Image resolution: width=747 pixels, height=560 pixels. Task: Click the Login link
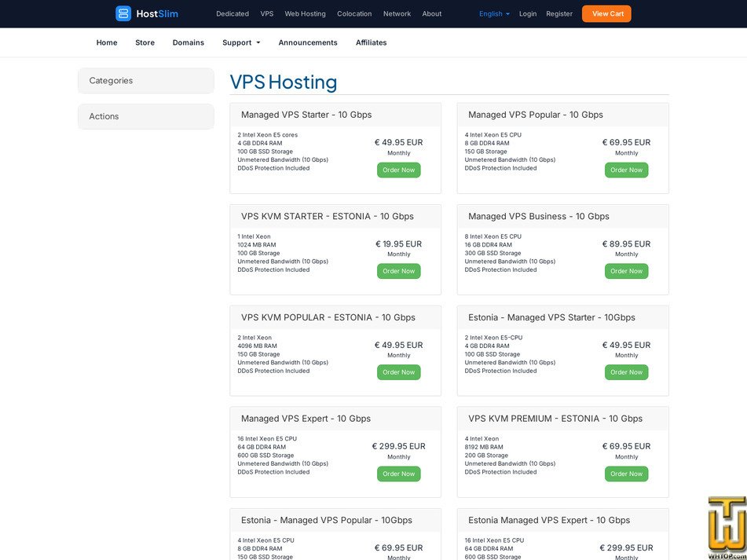click(528, 14)
